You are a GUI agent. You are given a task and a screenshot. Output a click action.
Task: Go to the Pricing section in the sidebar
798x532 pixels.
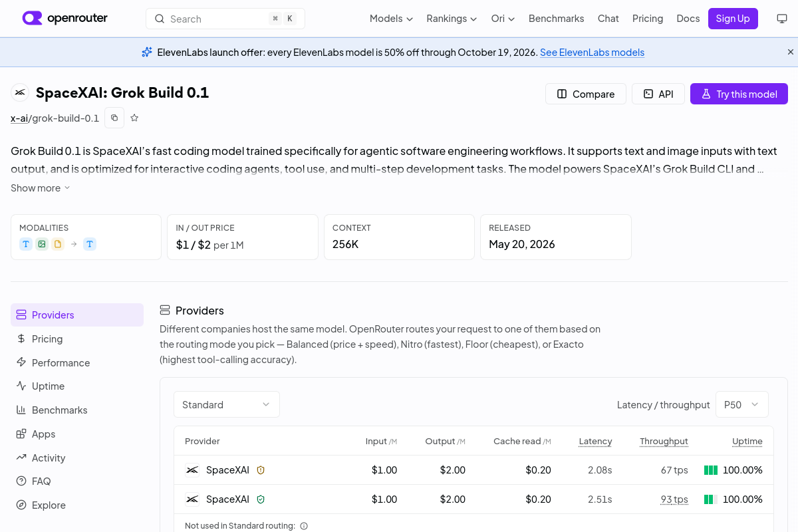77,339
